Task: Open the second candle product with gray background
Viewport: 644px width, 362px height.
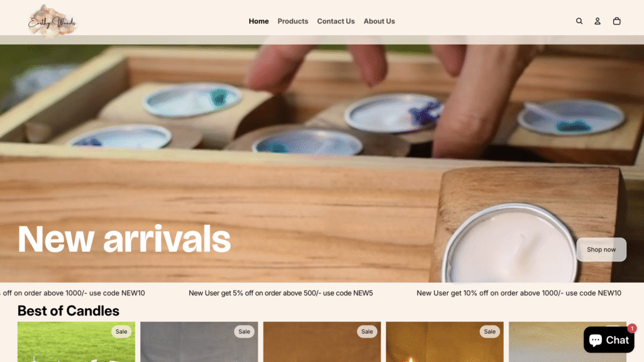Action: pos(199,342)
